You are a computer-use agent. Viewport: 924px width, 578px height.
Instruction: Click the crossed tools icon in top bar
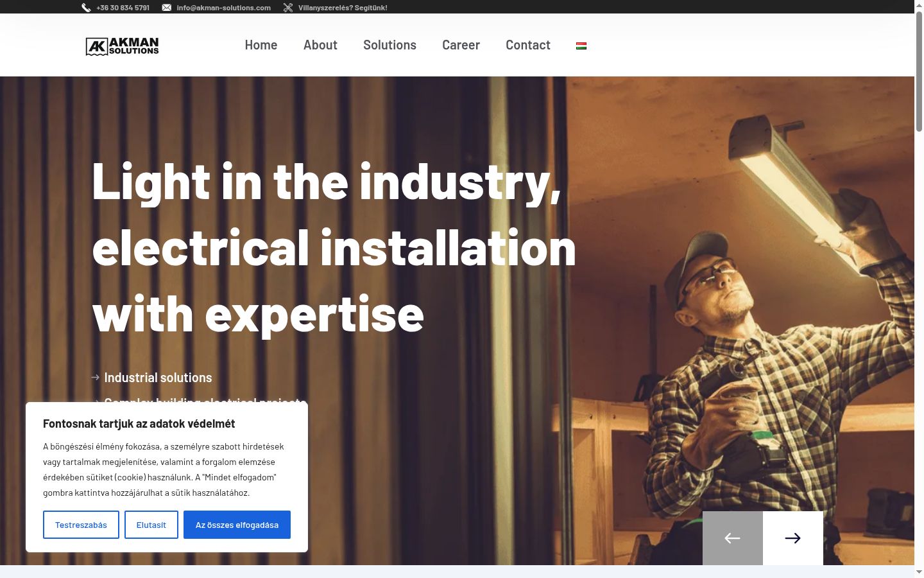tap(288, 8)
